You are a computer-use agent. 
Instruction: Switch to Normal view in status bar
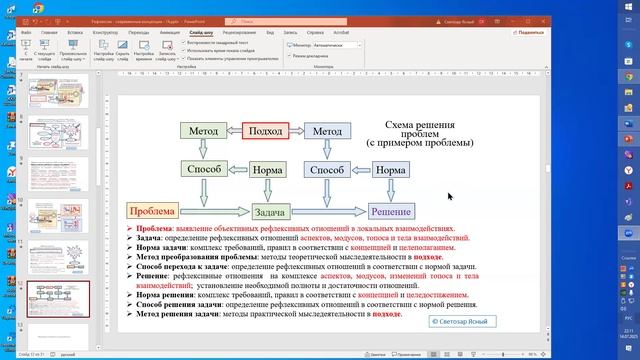click(x=433, y=355)
